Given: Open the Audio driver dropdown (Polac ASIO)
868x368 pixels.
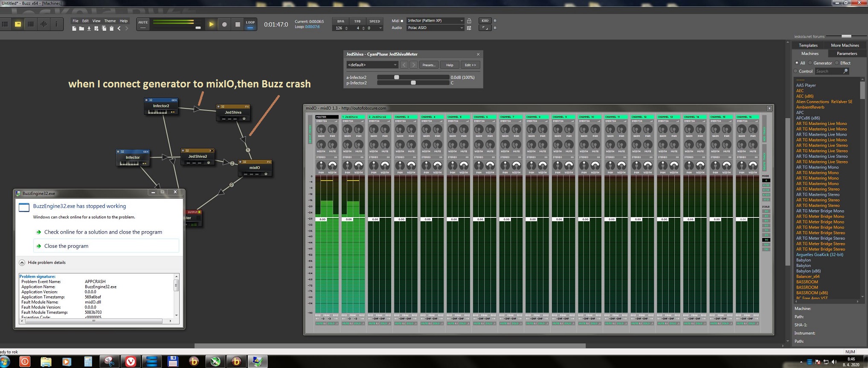Looking at the screenshot, I should coord(435,28).
